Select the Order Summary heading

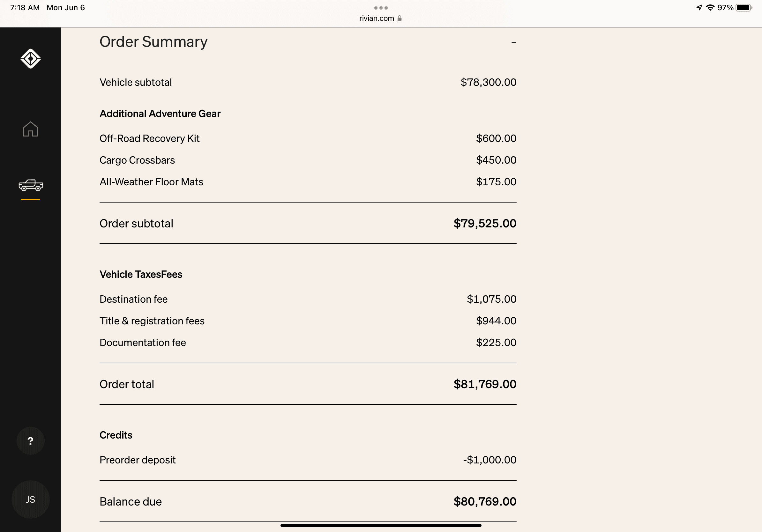point(153,42)
